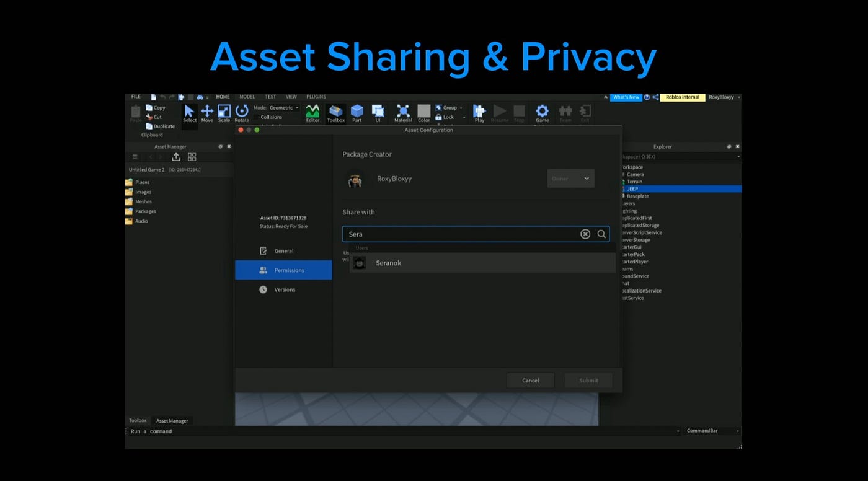Click the Group button
The width and height of the screenshot is (868, 481).
click(x=446, y=108)
